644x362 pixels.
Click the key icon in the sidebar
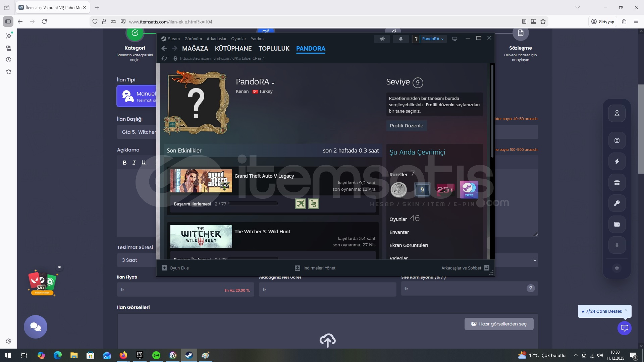point(617,203)
